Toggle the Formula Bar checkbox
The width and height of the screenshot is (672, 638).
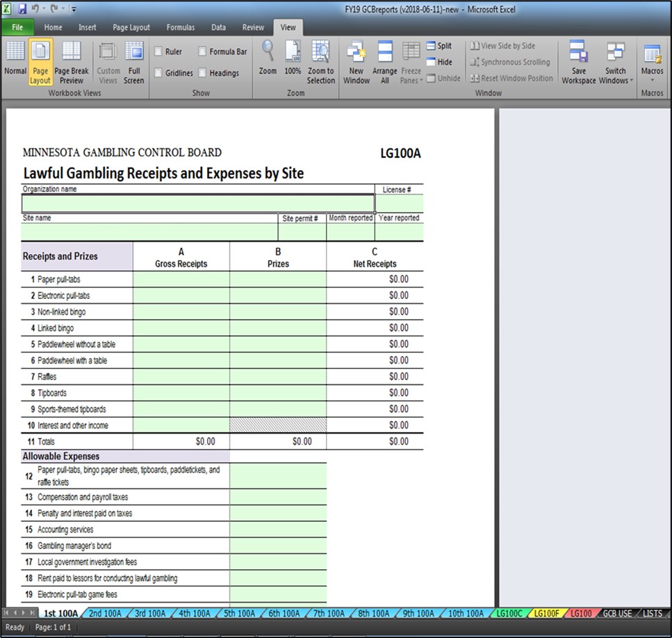[203, 51]
